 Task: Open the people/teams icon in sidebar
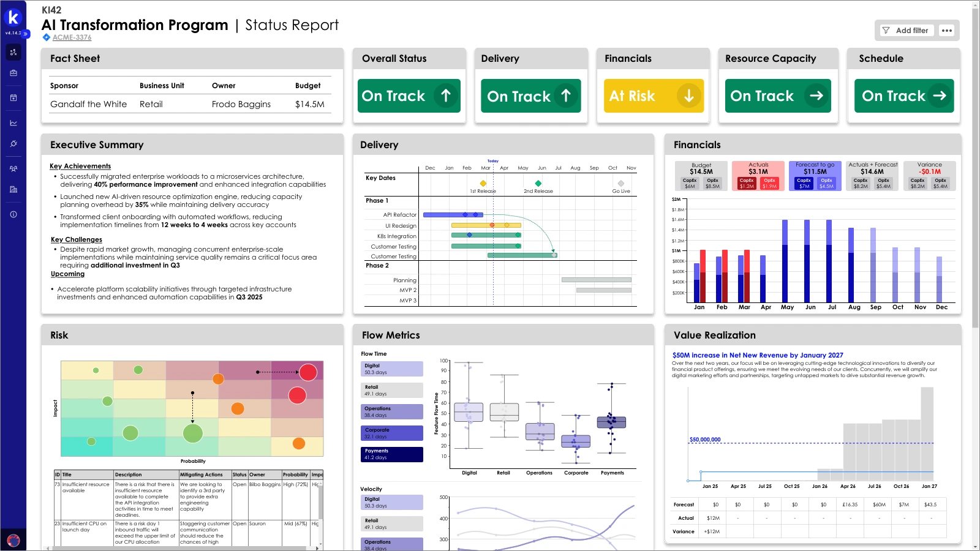point(13,169)
